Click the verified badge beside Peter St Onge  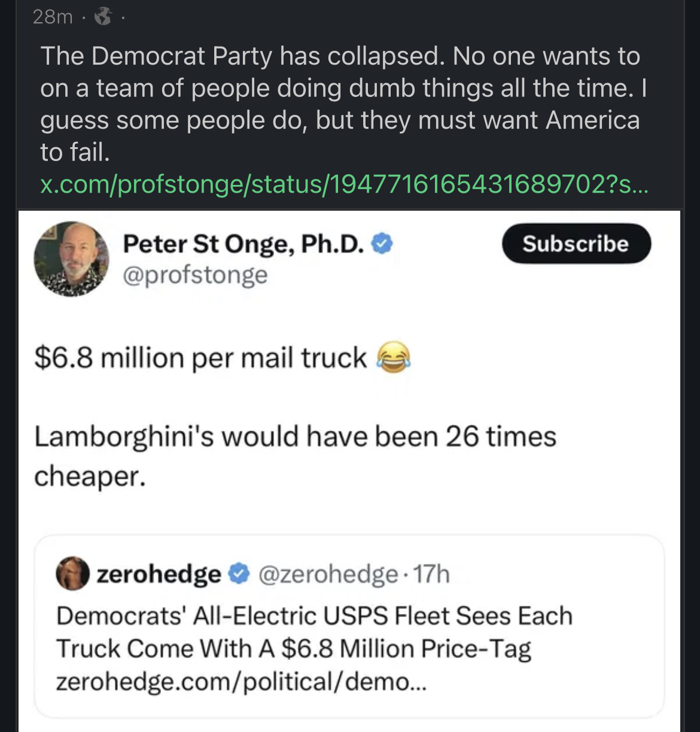point(382,244)
